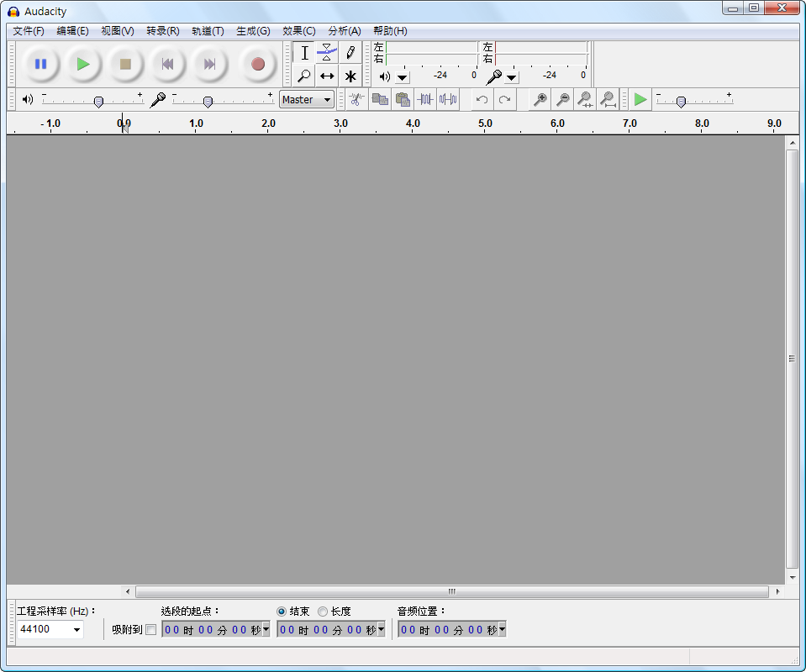This screenshot has height=672, width=806.
Task: Select the Draw pencil tool
Action: 350,53
